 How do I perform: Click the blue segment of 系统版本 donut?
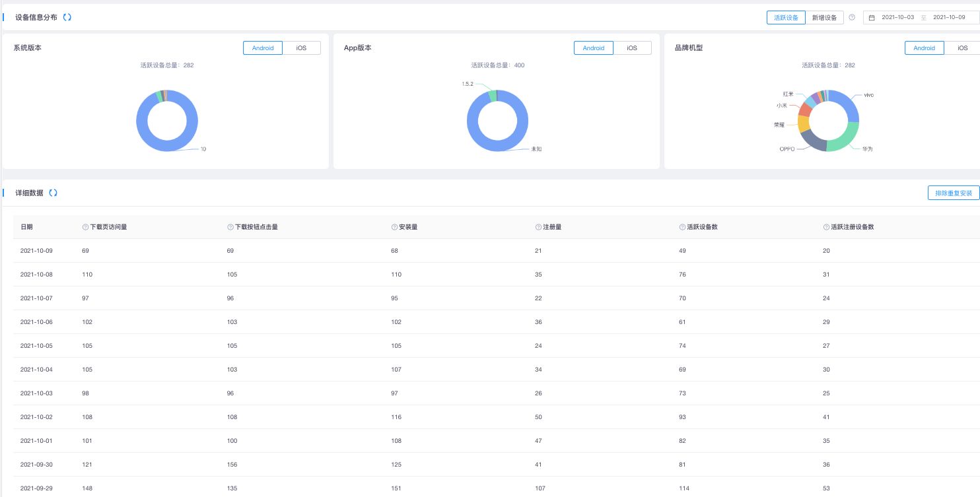tap(167, 147)
